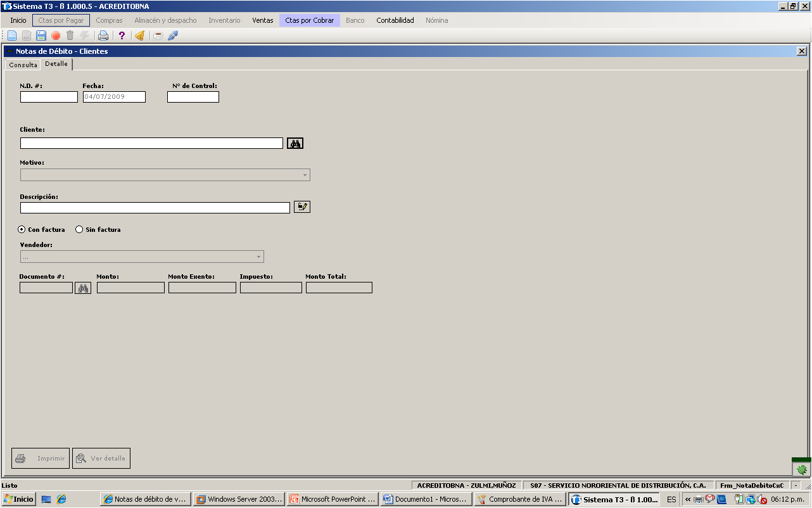Click the Edit document toolbar icon

(x=27, y=35)
